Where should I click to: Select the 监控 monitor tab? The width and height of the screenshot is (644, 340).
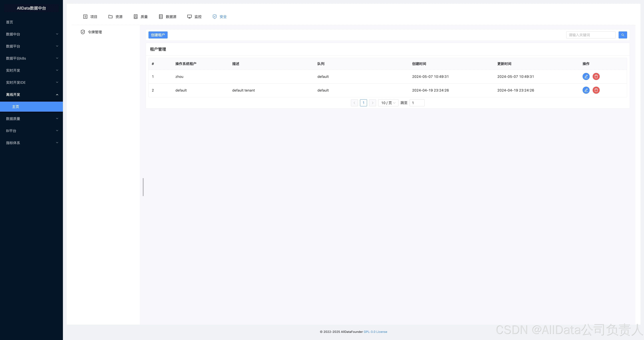click(195, 17)
